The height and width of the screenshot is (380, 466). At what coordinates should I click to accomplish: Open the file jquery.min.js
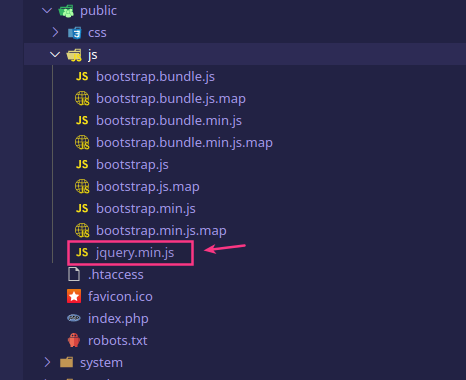point(135,253)
